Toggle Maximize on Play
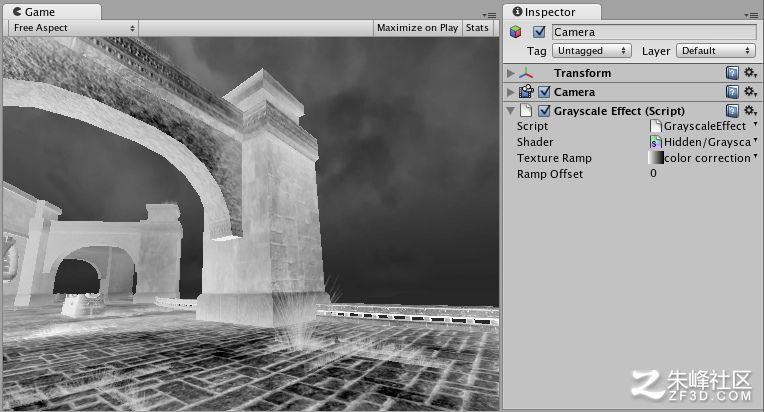 coord(418,28)
